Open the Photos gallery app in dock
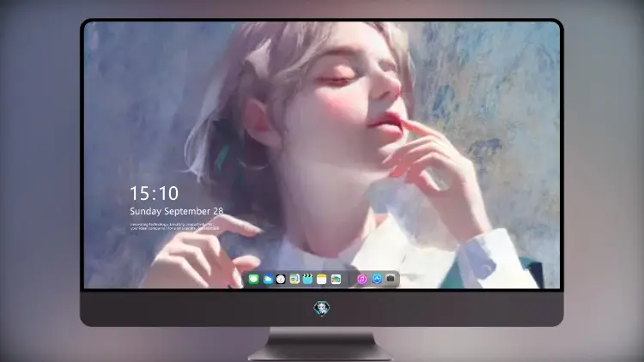644x362 pixels. click(336, 280)
